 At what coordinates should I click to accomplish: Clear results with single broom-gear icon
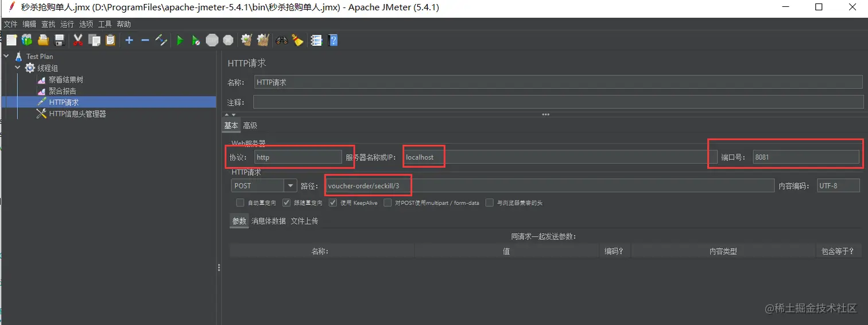tap(247, 40)
